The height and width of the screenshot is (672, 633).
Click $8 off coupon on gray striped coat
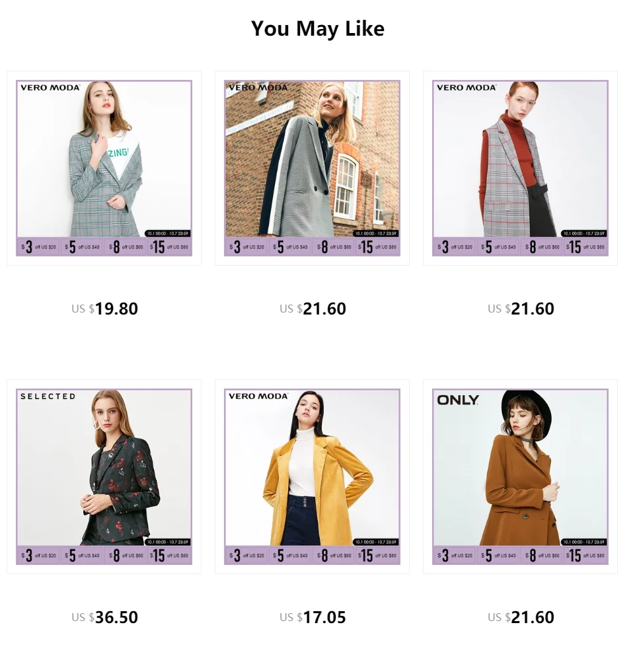pyautogui.click(x=334, y=247)
